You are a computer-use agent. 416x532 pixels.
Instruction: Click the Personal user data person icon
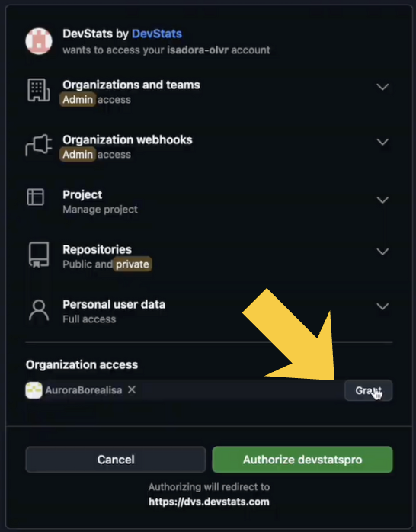tap(39, 310)
